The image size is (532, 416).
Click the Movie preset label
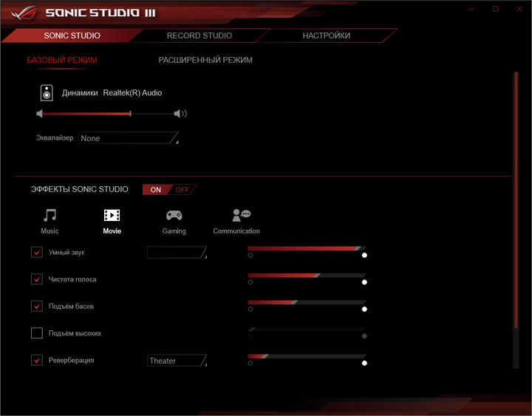[x=112, y=231]
